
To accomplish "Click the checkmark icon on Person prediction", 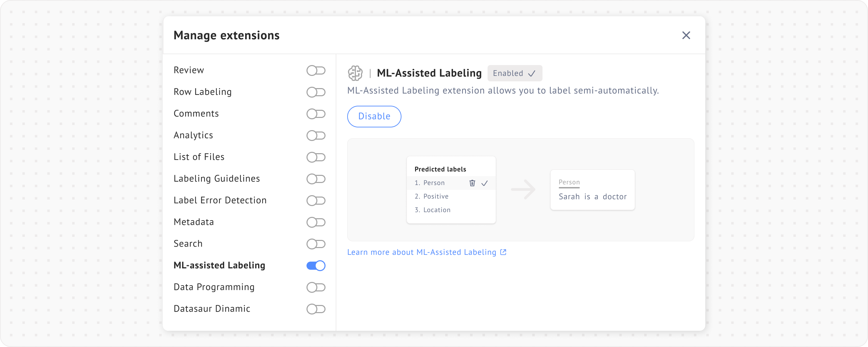I will coord(485,183).
